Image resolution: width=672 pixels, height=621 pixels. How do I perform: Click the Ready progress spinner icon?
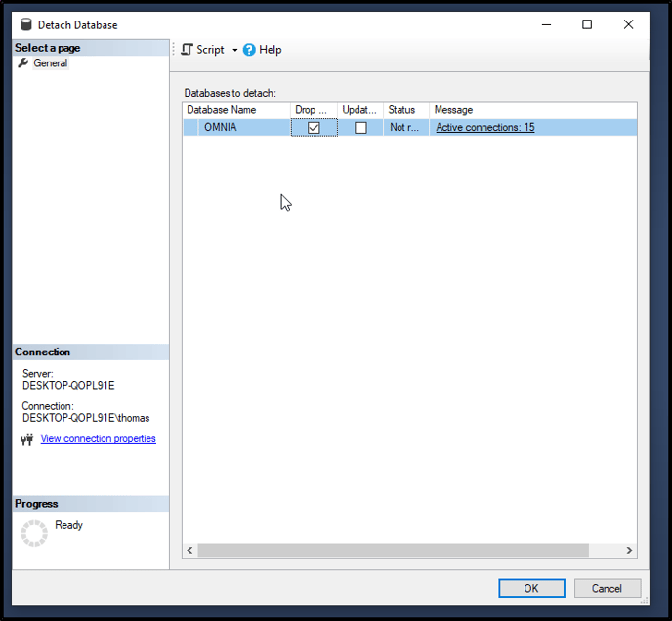pos(34,533)
